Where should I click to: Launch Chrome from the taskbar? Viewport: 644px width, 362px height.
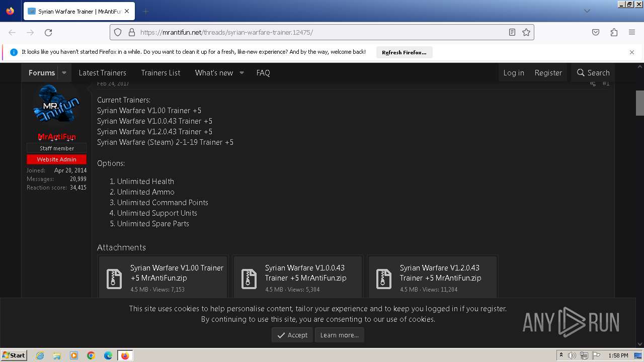pos(91,355)
